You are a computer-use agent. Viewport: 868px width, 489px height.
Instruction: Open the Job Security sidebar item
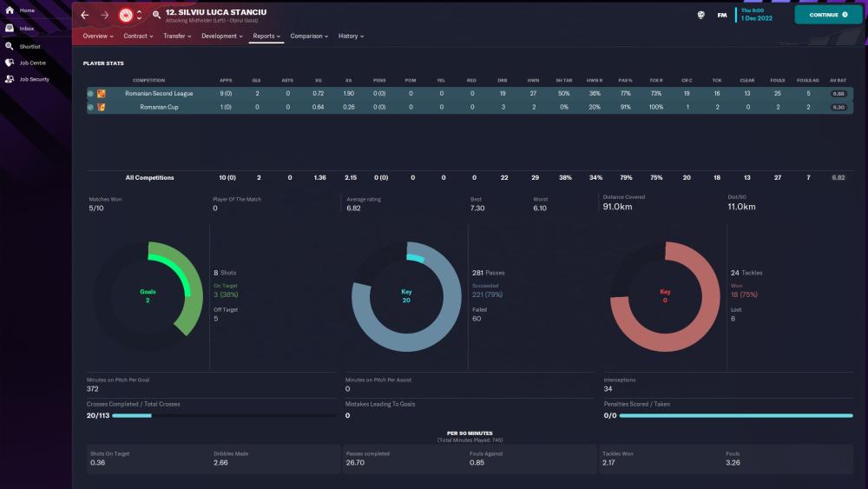33,79
